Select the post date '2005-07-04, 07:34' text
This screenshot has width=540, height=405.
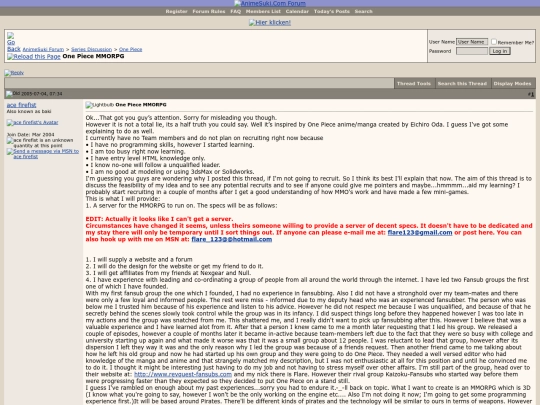(x=42, y=94)
